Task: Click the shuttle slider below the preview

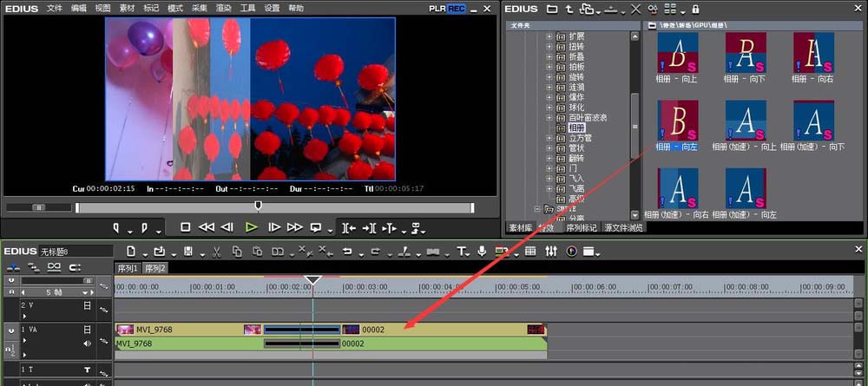Action: 39,207
